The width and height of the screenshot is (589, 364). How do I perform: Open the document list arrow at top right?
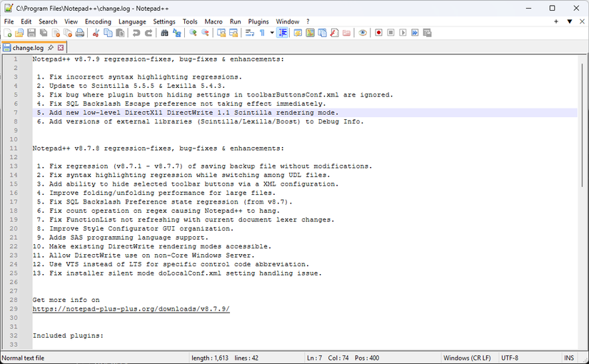(x=569, y=21)
